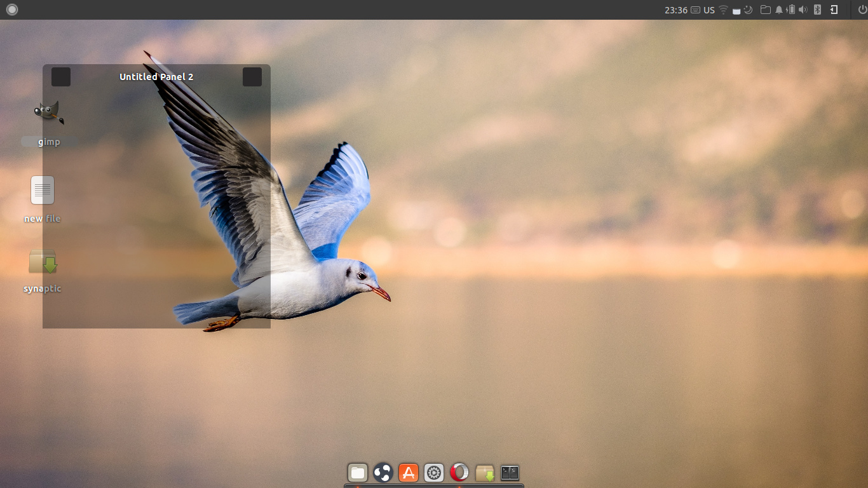
Task: Launch Opera browser from the dock
Action: pyautogui.click(x=459, y=472)
